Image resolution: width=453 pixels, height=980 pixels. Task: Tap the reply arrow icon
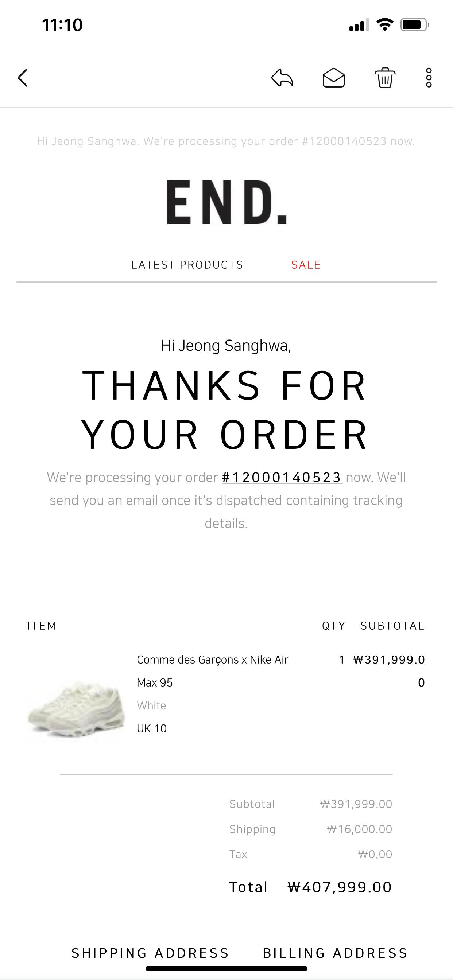282,78
